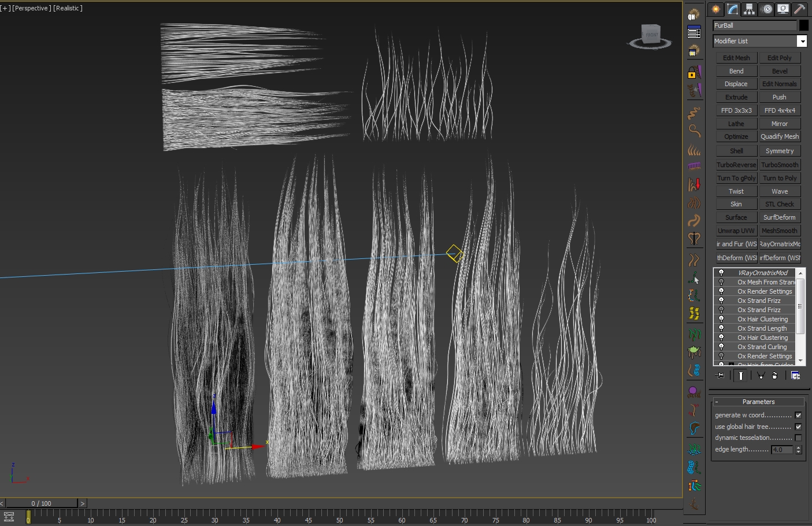812x526 pixels.
Task: Click modifier stack scrollbar down arrow
Action: (x=800, y=361)
